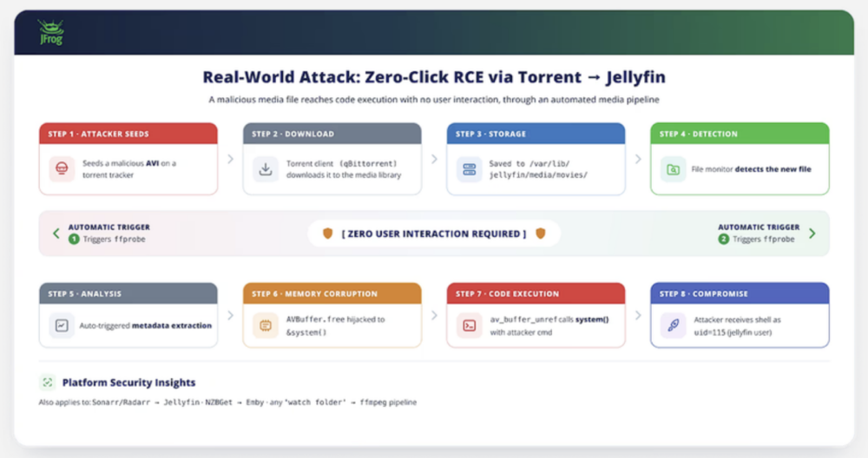Click the chevron between Step 2 and Step 3
The height and width of the screenshot is (458, 868).
tap(434, 160)
